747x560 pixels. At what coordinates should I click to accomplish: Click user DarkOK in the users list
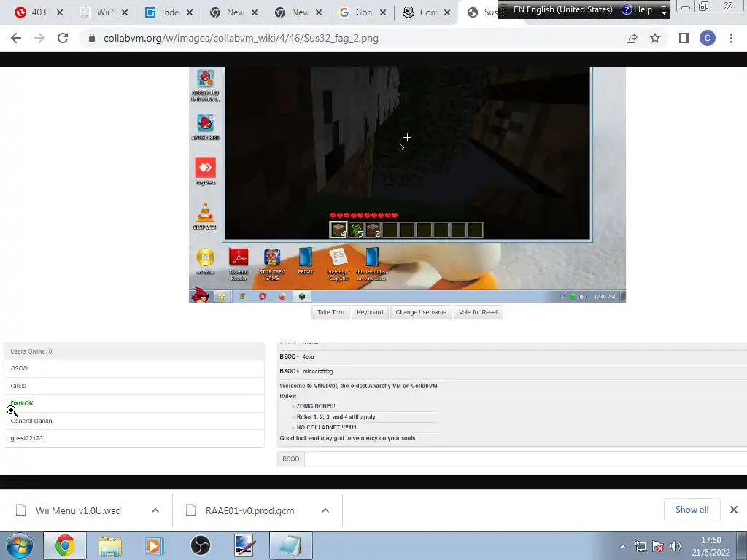point(134,403)
